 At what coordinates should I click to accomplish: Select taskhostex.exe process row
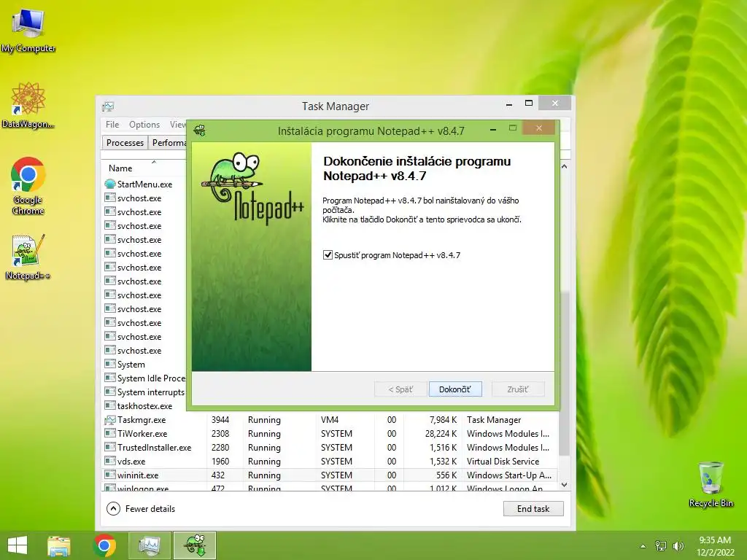[x=145, y=405]
